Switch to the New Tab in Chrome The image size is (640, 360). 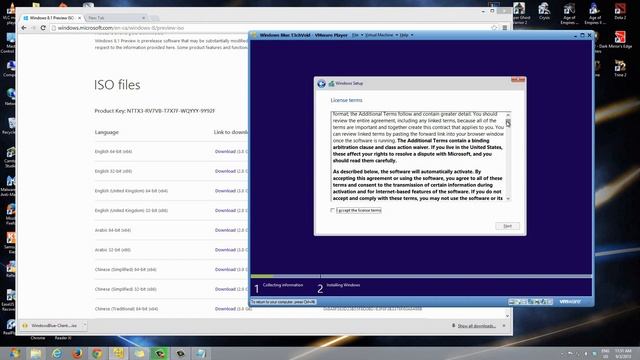pyautogui.click(x=114, y=18)
